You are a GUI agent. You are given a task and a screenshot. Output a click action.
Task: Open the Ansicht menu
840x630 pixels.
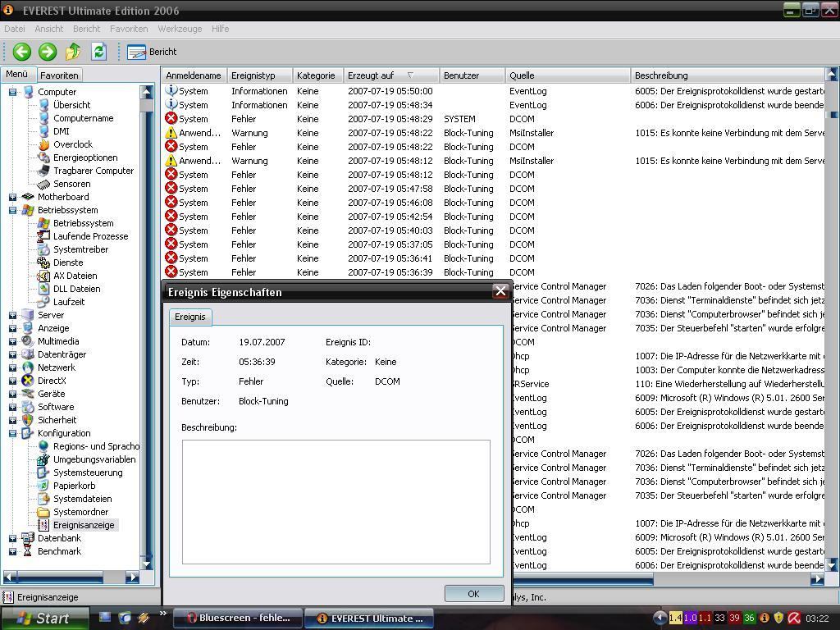click(48, 29)
